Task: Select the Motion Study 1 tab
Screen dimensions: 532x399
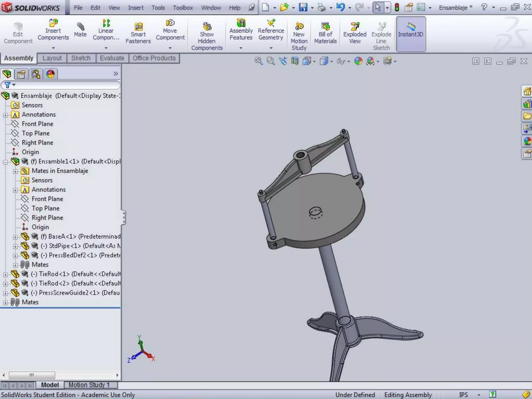Action: pos(89,385)
